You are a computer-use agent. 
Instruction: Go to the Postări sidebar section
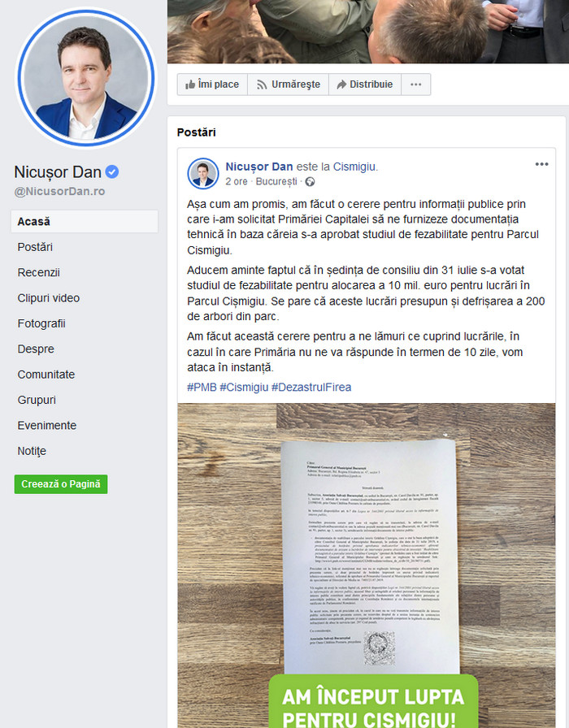point(35,247)
